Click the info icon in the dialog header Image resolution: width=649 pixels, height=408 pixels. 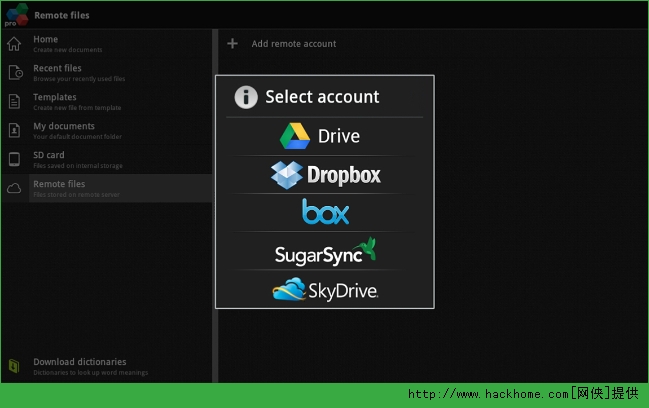(x=246, y=97)
